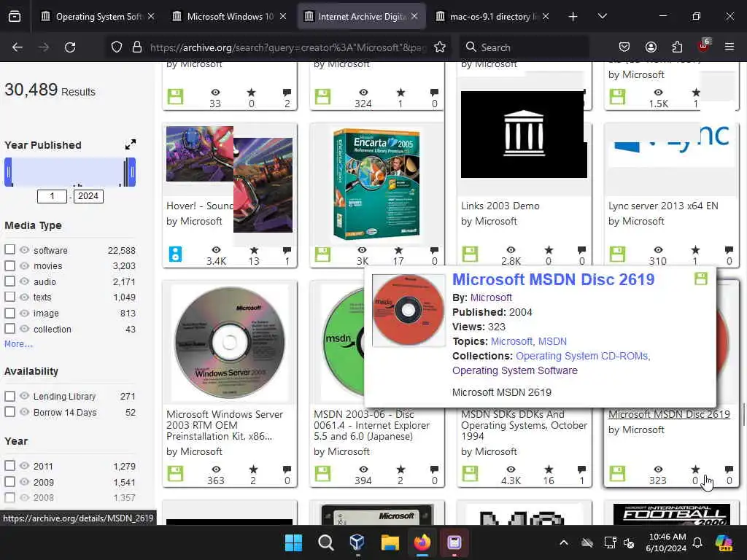Click the reviews bubble on Links 2003 Demo card
The image size is (747, 560).
coord(581,250)
